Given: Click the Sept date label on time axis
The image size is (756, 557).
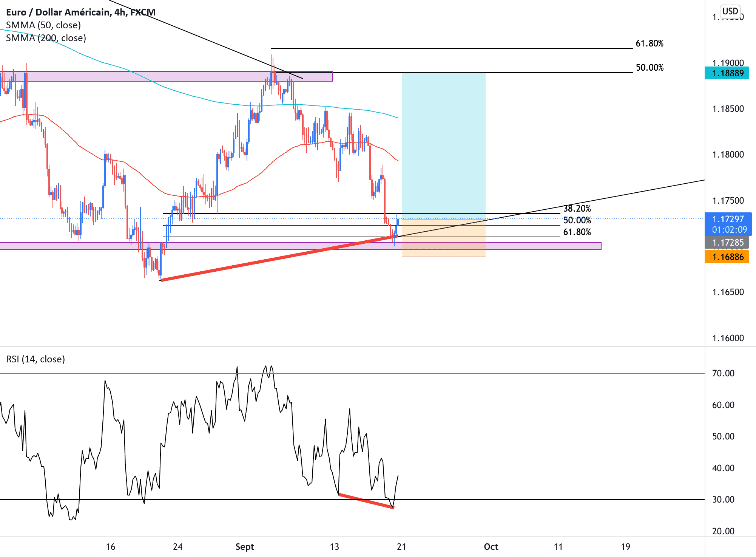Looking at the screenshot, I should pos(245,547).
